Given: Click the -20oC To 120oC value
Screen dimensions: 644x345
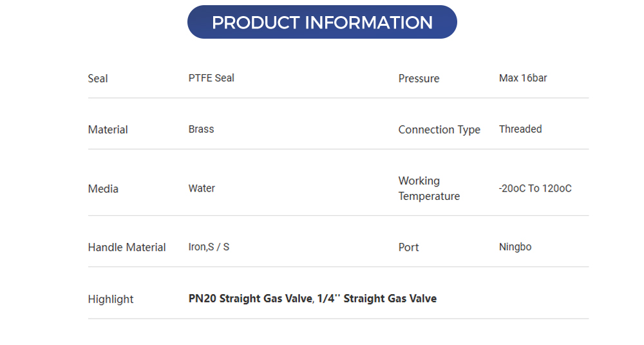Looking at the screenshot, I should pyautogui.click(x=535, y=188).
